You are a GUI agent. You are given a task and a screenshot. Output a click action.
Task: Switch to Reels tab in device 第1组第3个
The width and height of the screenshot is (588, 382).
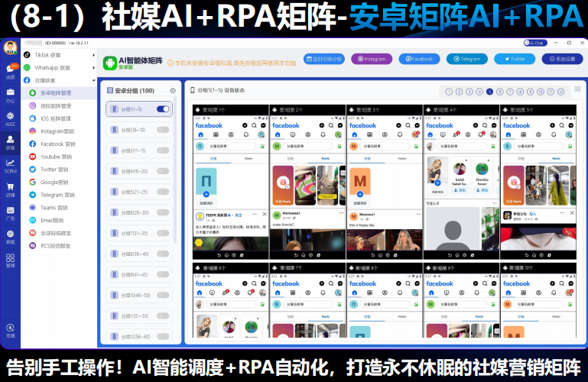pyautogui.click(x=402, y=158)
